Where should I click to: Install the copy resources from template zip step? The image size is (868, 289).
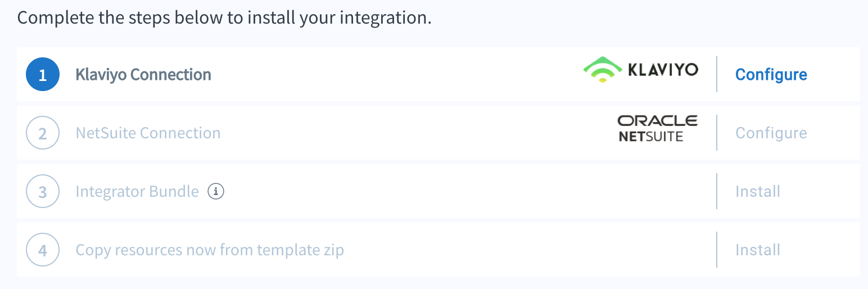tap(758, 250)
